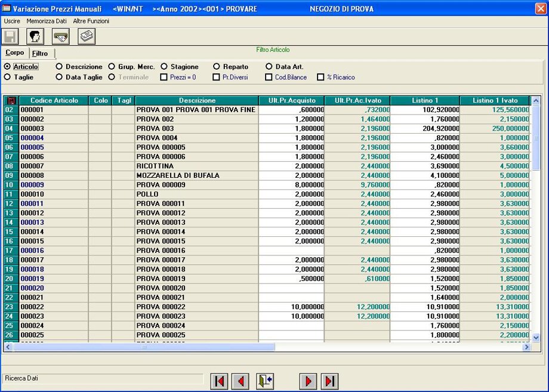The height and width of the screenshot is (392, 549).
Task: Click the horizontal scrollbar right arrow
Action: (526, 347)
